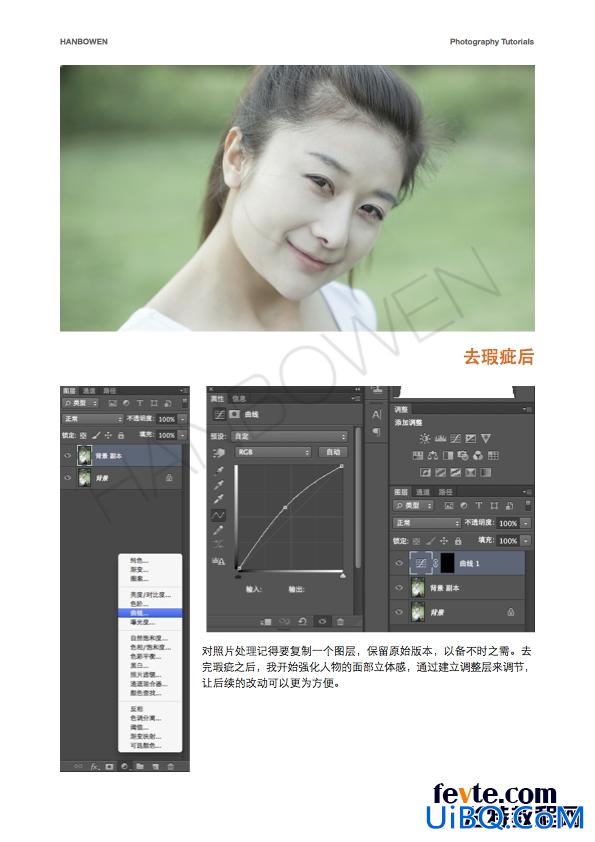Screen dimensions: 595x842
Task: Open the 填充 arrow in the panel with 曲线 1
Action: (526, 541)
